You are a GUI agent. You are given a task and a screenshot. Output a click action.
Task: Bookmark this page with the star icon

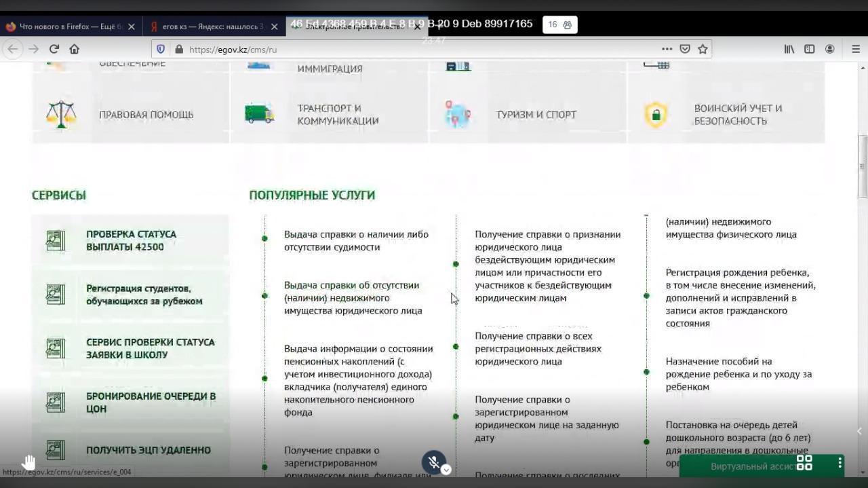703,49
